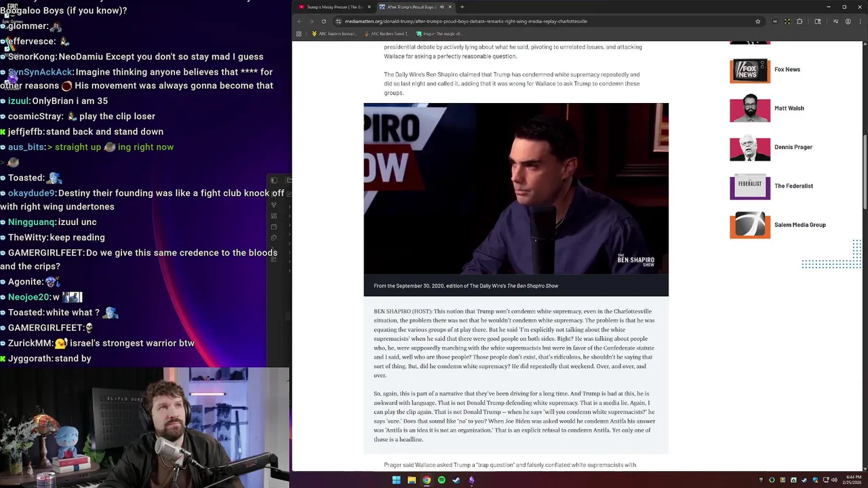Click the Matt Walsh portrait thumbnail
The width and height of the screenshot is (868, 488).
(x=750, y=109)
